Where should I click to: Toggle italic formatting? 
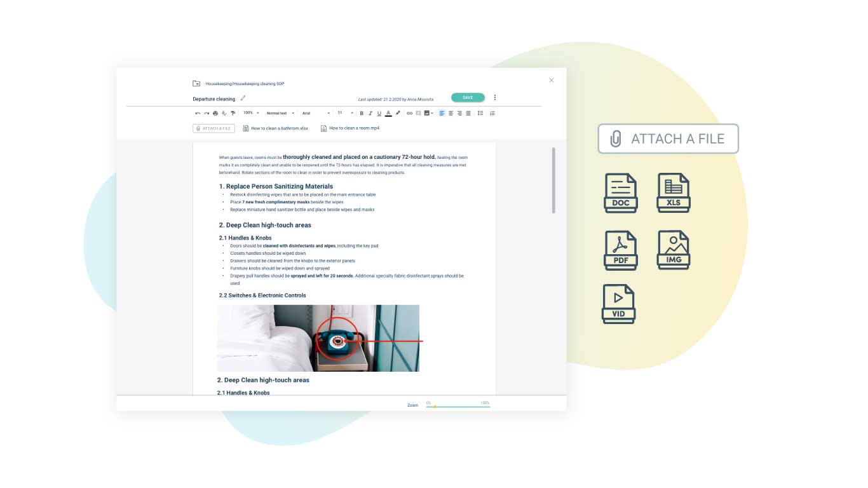coord(370,113)
